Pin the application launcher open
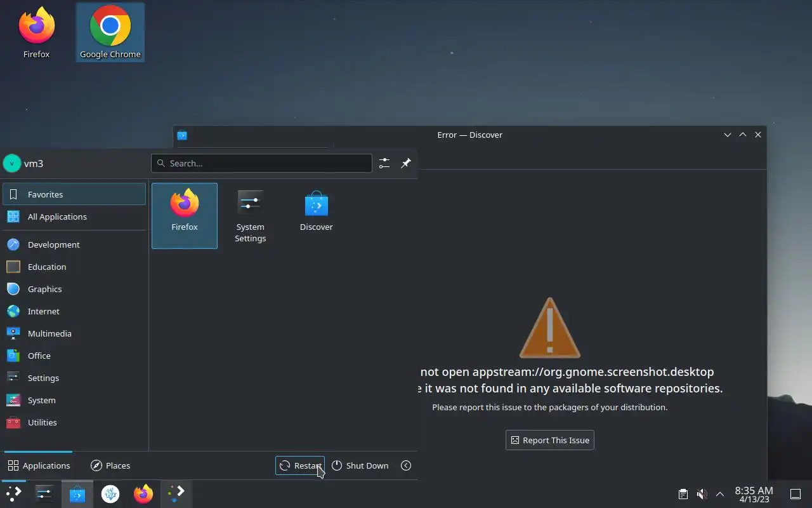The image size is (812, 508). 406,163
